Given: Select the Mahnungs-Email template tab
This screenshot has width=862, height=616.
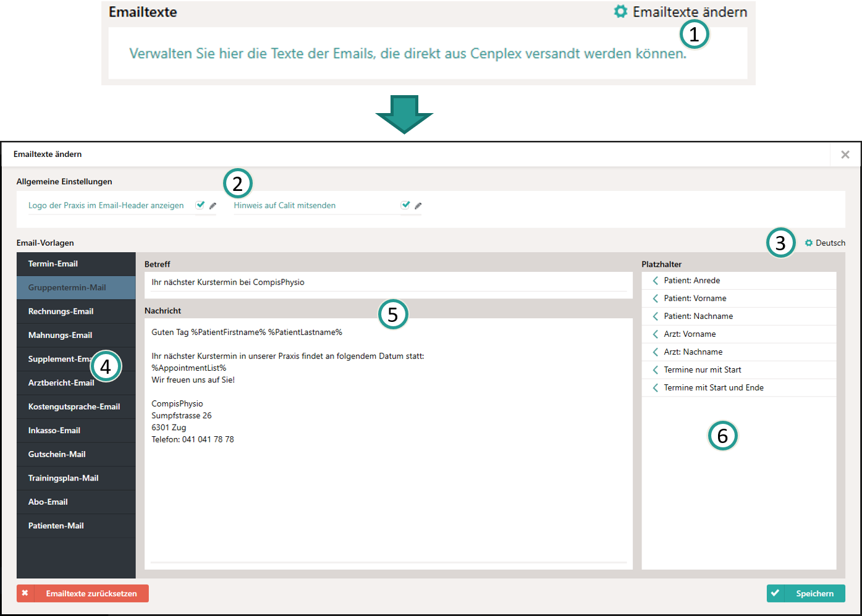Looking at the screenshot, I should click(76, 335).
